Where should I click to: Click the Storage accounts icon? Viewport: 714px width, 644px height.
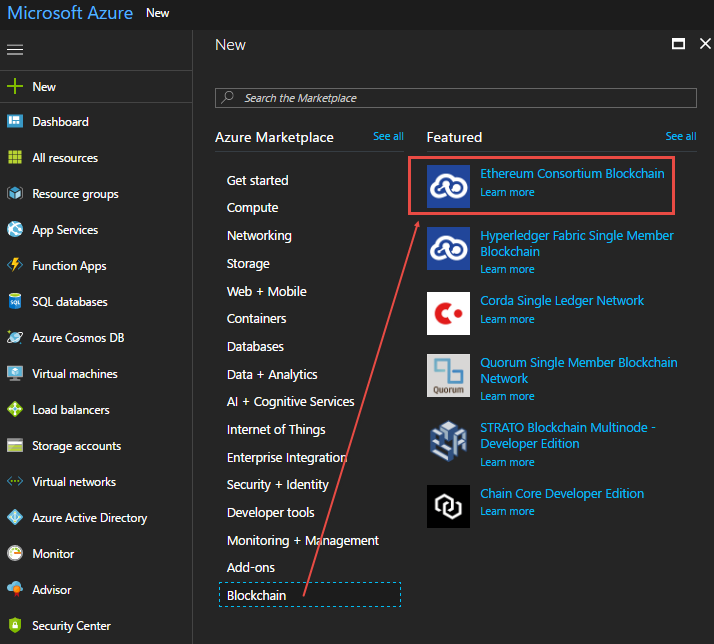pyautogui.click(x=15, y=445)
